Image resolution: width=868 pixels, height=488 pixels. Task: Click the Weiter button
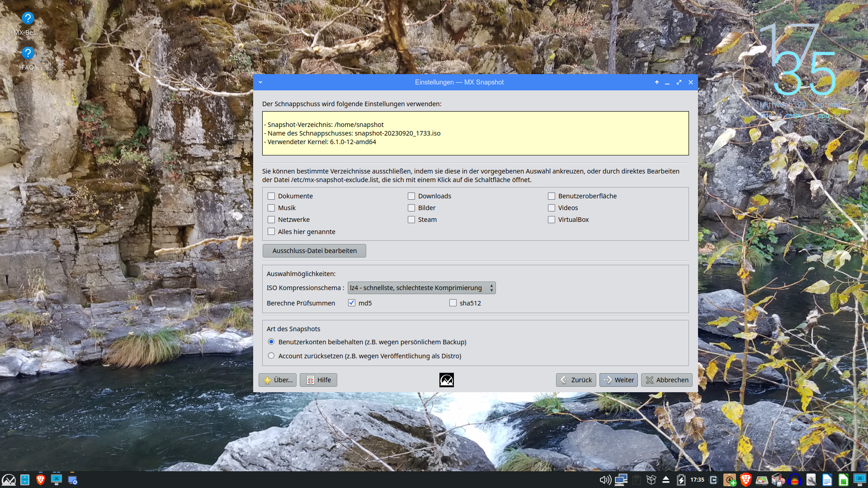pos(618,380)
